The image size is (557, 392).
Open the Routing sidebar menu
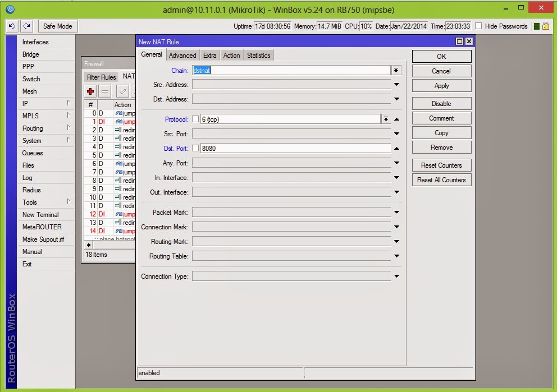[46, 128]
